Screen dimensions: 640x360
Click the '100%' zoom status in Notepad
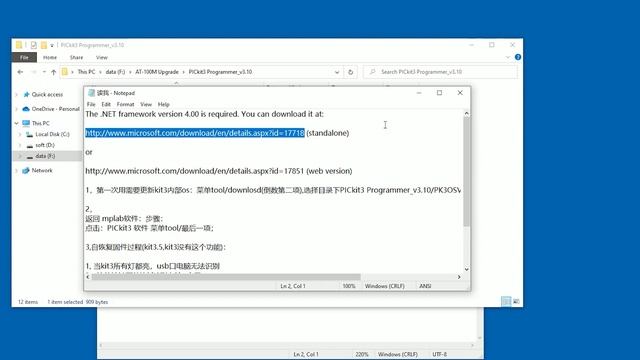pos(349,286)
